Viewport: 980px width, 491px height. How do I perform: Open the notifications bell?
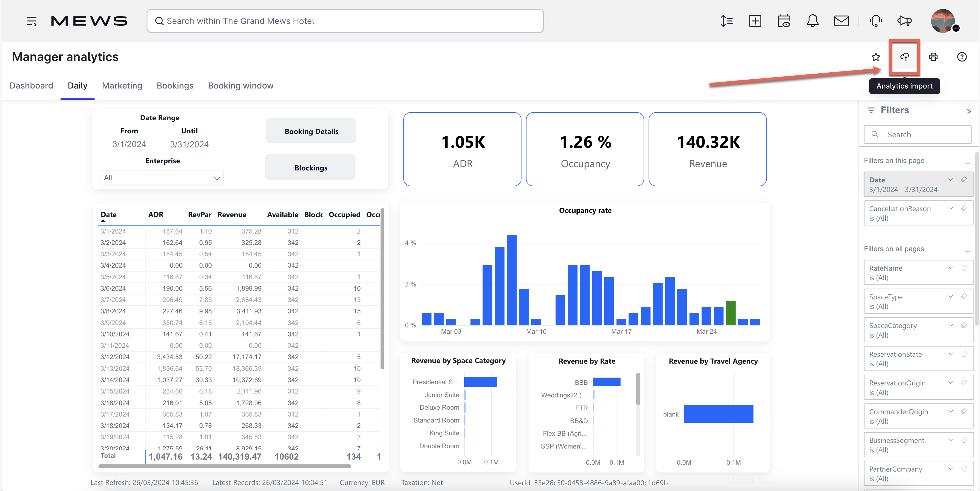812,21
